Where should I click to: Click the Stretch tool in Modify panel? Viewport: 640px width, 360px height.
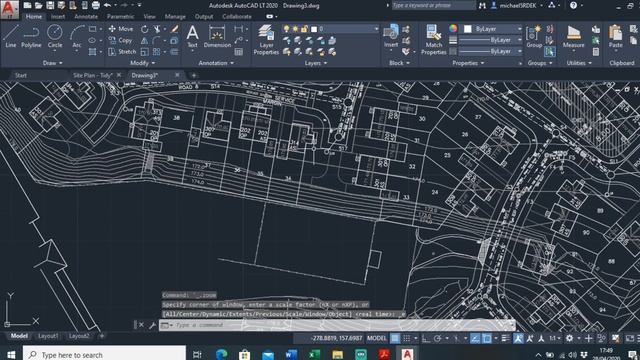click(122, 52)
